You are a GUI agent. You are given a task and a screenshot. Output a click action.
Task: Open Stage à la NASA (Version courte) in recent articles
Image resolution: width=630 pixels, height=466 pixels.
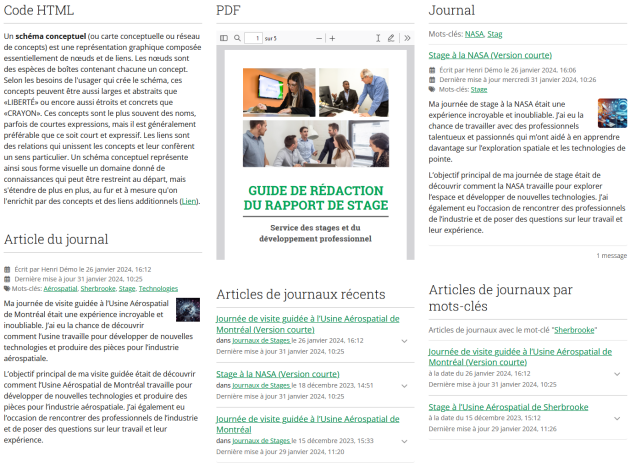coord(278,374)
